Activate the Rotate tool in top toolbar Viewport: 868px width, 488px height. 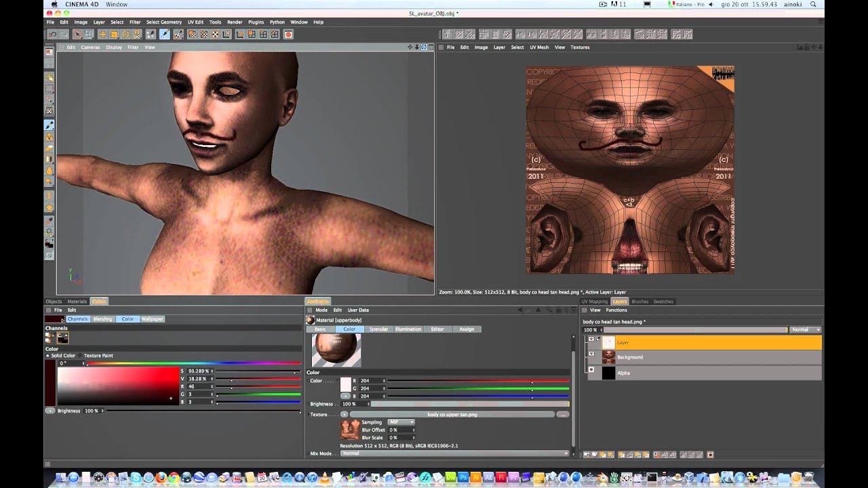[127, 34]
